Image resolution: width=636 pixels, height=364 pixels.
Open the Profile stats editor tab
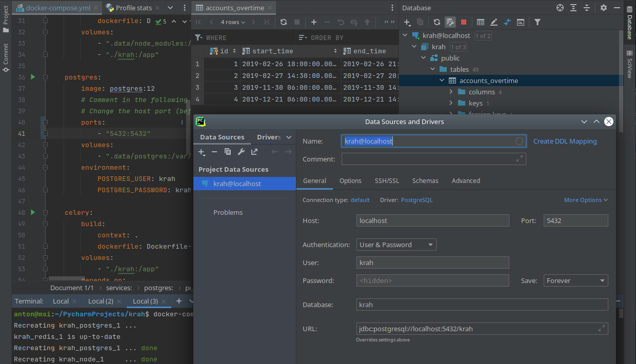click(133, 8)
